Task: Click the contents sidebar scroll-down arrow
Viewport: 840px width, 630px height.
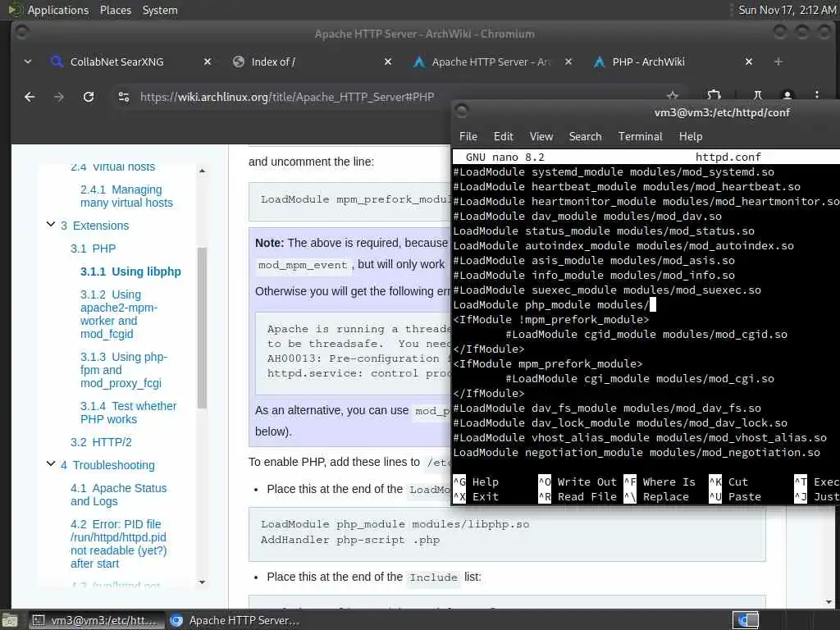Action: tap(202, 582)
